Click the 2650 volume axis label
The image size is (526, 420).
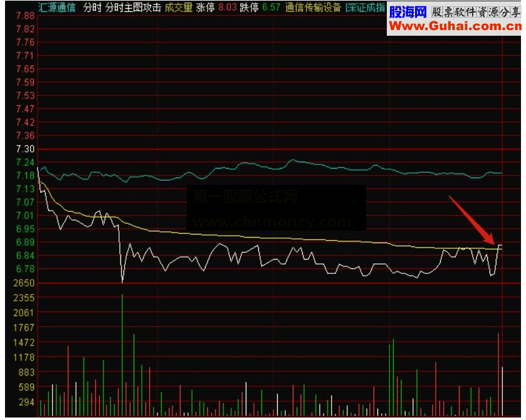pyautogui.click(x=24, y=283)
